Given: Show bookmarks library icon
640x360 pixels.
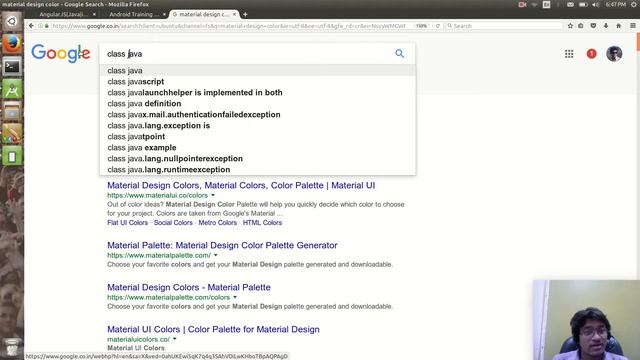Looking at the screenshot, I should point(581,26).
